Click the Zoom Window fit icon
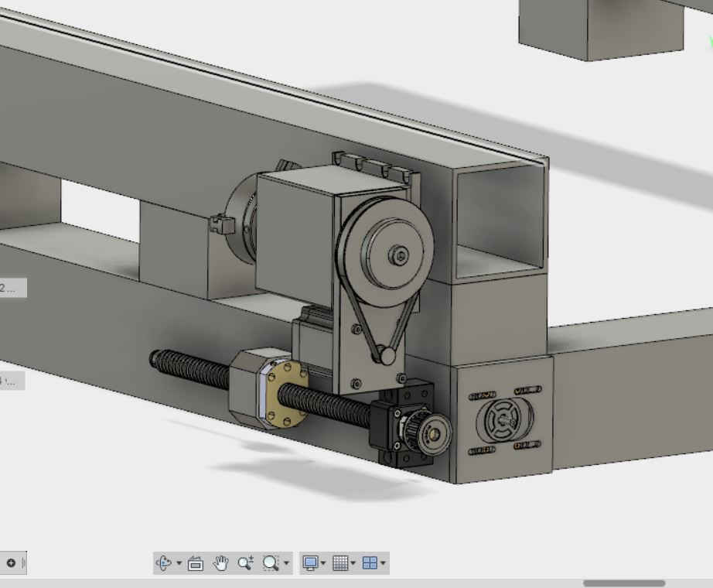This screenshot has width=713, height=588. pos(270,563)
